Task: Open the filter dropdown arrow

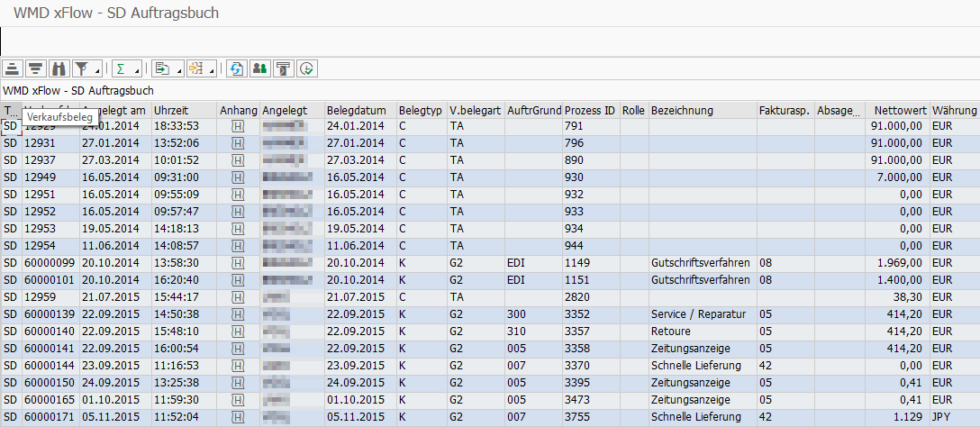Action: 97,71
